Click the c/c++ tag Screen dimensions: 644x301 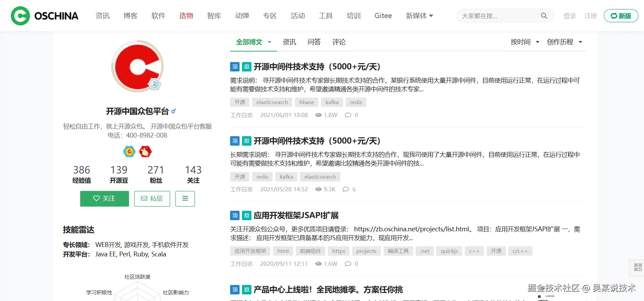520,251
